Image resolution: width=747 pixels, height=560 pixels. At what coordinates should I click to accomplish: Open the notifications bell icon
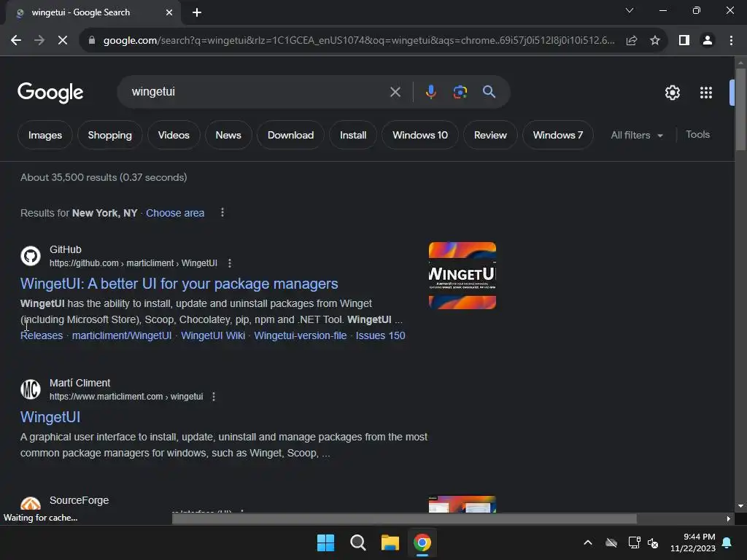coord(727,542)
